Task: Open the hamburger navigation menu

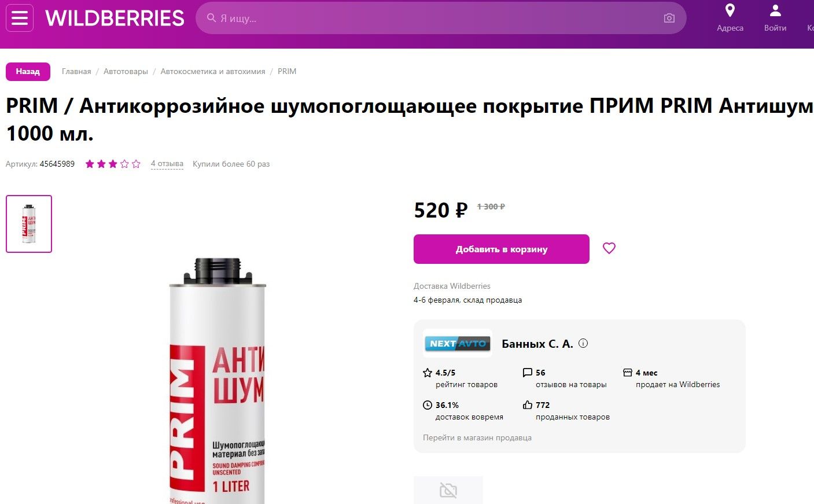Action: click(20, 18)
